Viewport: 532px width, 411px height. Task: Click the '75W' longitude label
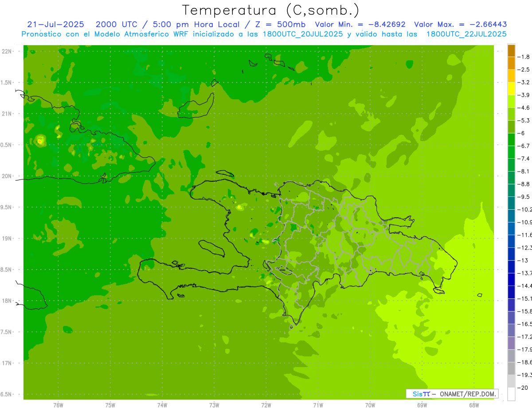pyautogui.click(x=110, y=405)
